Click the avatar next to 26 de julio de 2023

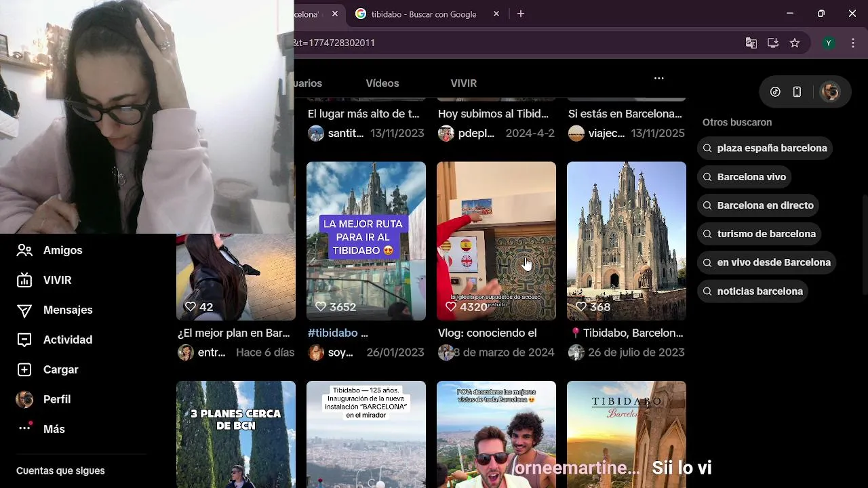pos(576,352)
